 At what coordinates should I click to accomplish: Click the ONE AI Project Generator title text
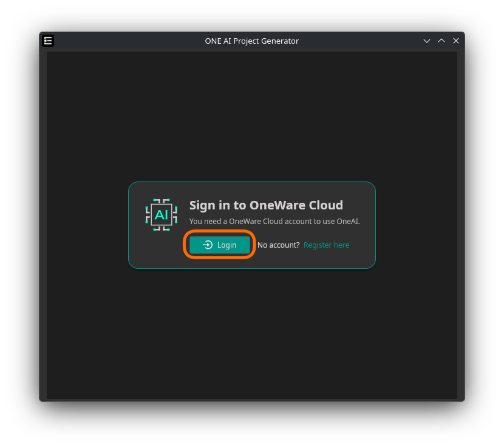(x=251, y=41)
